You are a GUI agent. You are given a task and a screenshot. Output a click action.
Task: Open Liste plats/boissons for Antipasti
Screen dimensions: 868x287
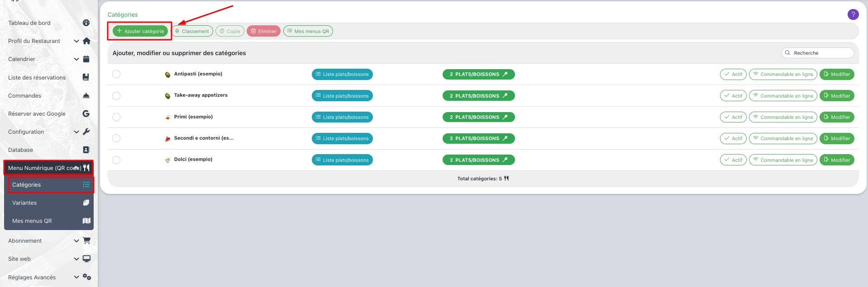coord(342,74)
